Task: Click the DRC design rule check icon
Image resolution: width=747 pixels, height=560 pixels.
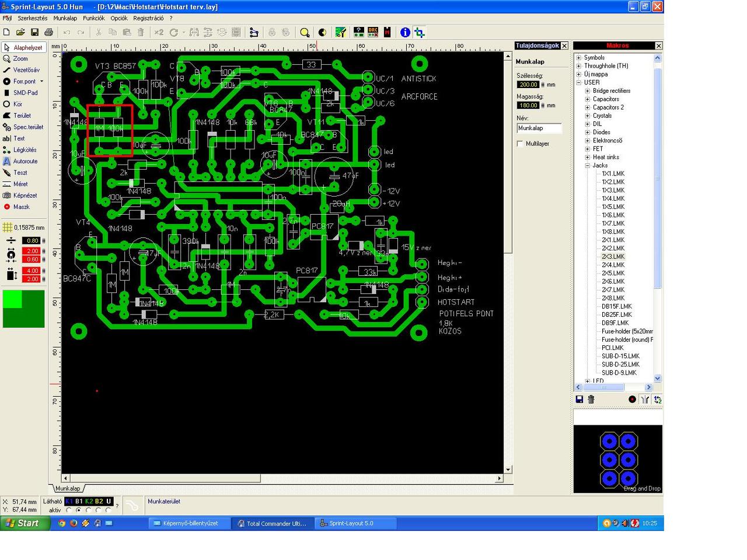Action: (x=373, y=33)
